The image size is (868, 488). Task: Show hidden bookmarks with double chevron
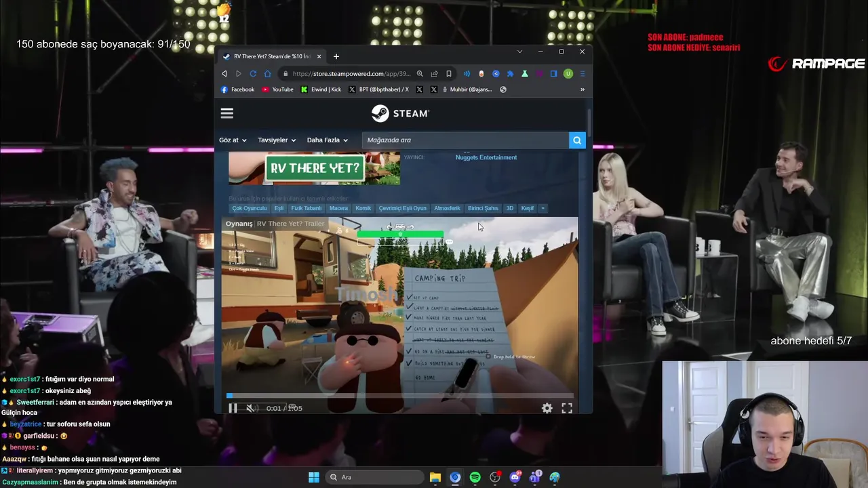pos(582,89)
